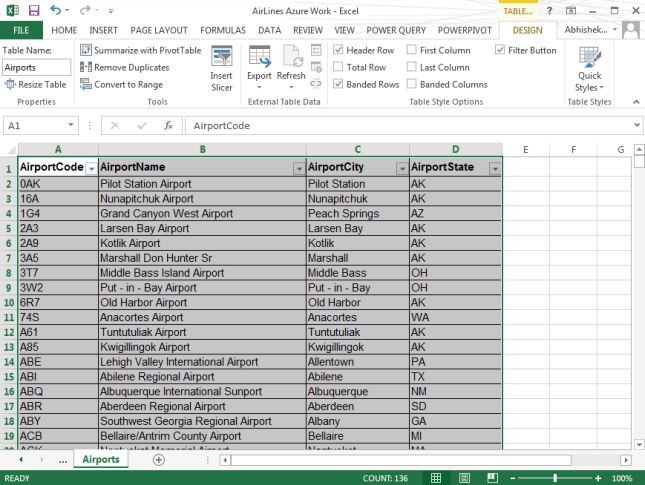
Task: Open the AirportCity filter dropdown
Action: click(x=402, y=169)
